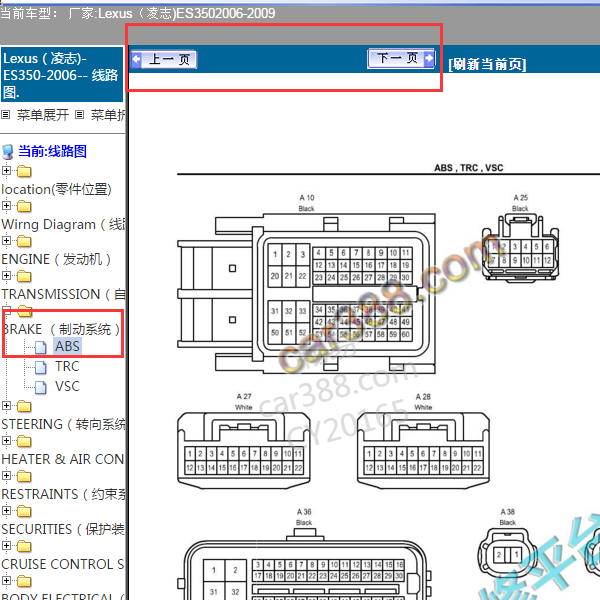Click 菜单展开 to expand the menu
This screenshot has width=600, height=600.
coord(42,114)
